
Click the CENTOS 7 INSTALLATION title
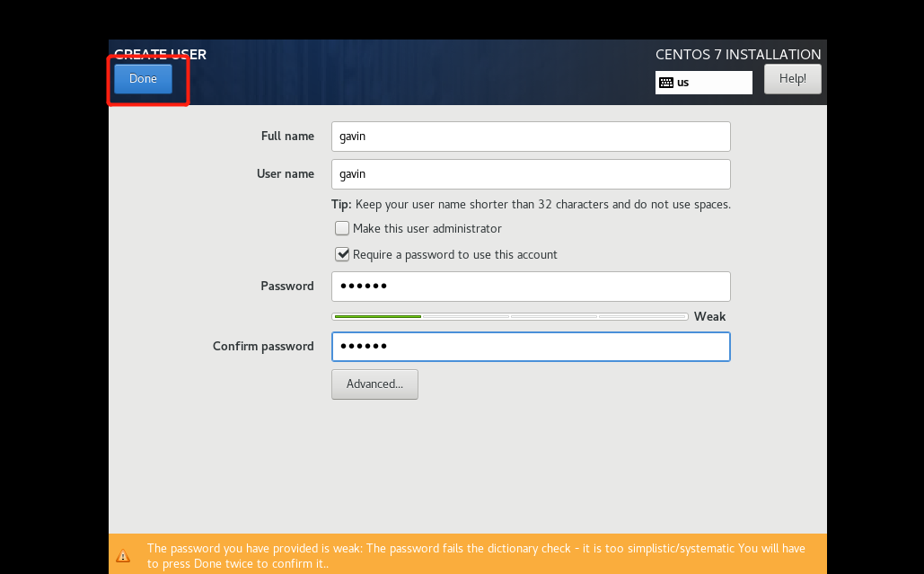point(737,55)
